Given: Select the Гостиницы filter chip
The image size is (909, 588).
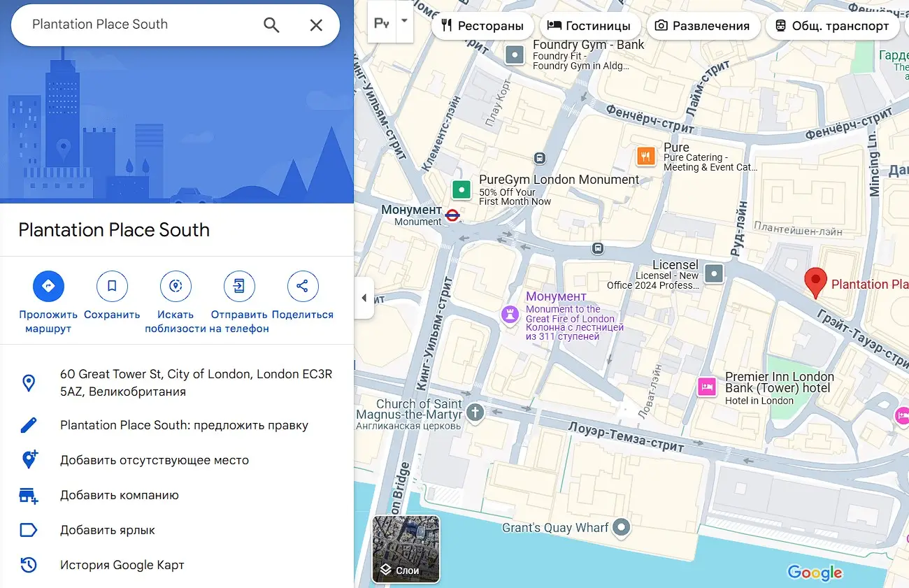Looking at the screenshot, I should [x=589, y=26].
